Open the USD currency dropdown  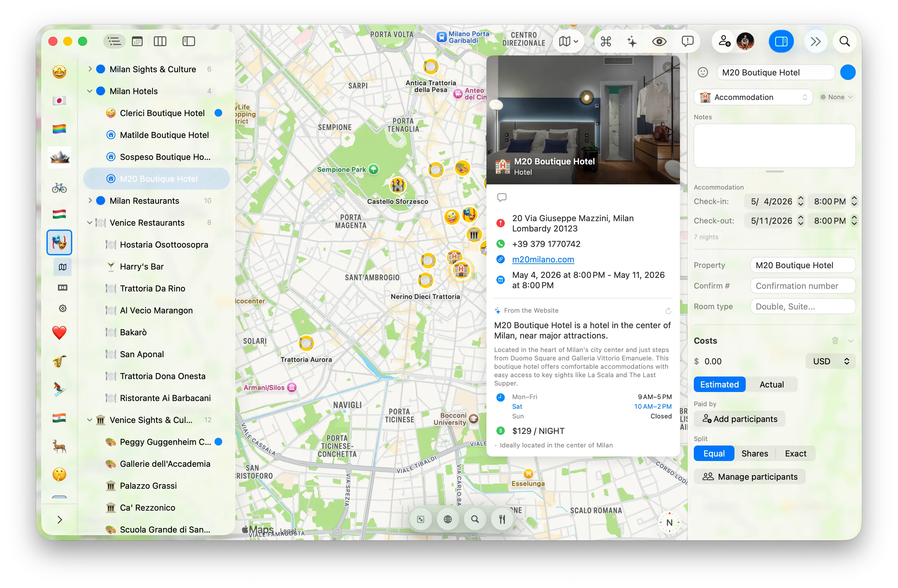(830, 361)
